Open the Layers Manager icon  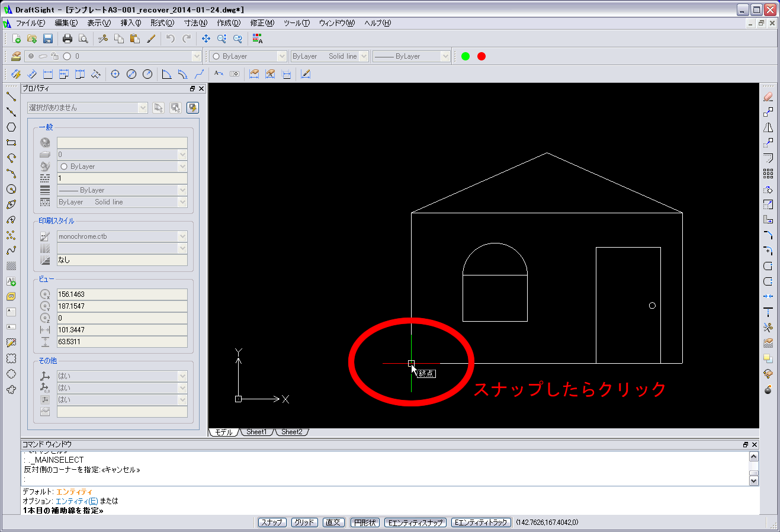16,56
